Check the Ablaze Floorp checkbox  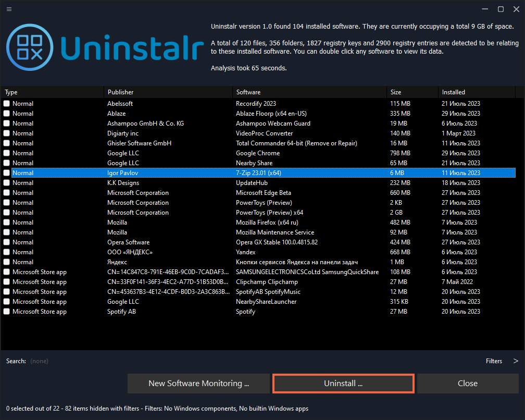pyautogui.click(x=6, y=114)
